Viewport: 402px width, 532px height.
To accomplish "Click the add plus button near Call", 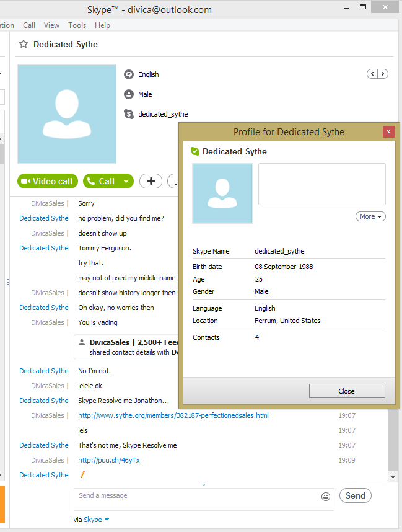I will click(x=151, y=181).
